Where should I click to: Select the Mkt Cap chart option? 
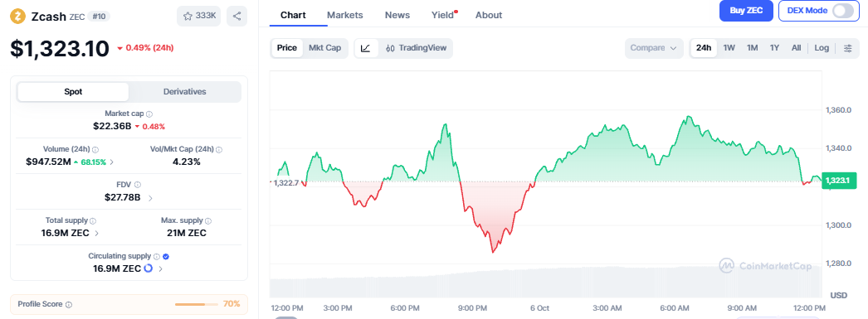325,48
